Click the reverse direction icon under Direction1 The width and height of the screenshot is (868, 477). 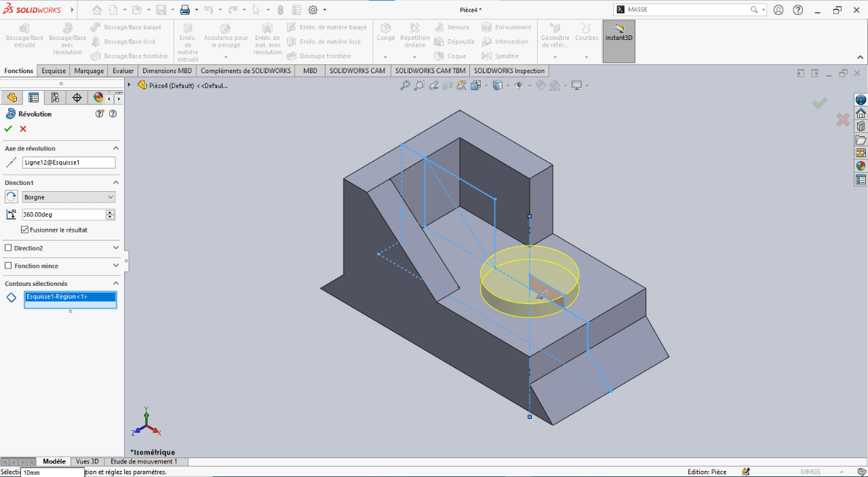(x=12, y=196)
